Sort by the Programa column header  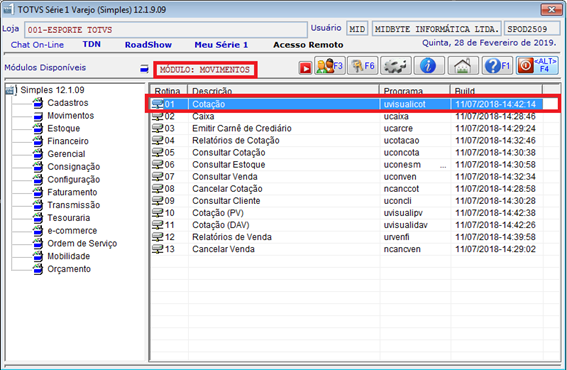(415, 90)
